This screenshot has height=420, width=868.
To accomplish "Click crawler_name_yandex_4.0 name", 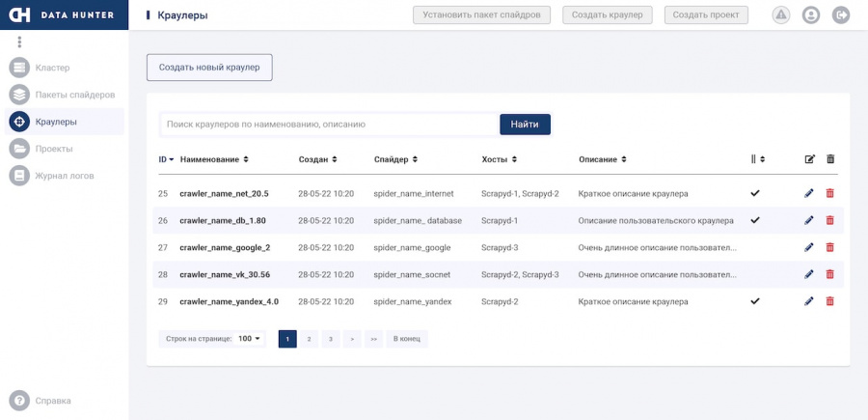I will (x=230, y=301).
